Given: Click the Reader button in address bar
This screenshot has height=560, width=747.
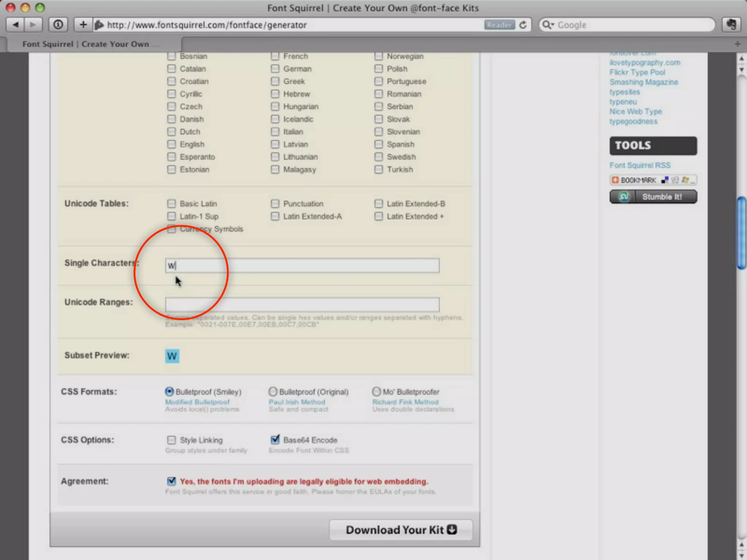Looking at the screenshot, I should (x=499, y=25).
